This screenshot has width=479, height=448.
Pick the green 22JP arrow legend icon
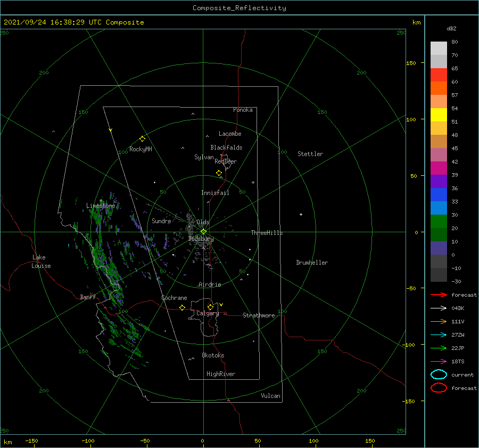439,348
